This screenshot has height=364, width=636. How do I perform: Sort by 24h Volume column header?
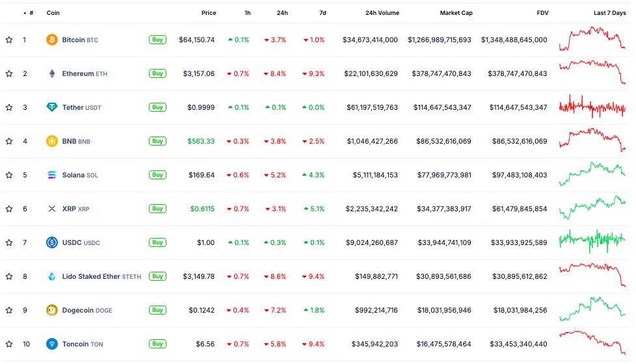[382, 13]
